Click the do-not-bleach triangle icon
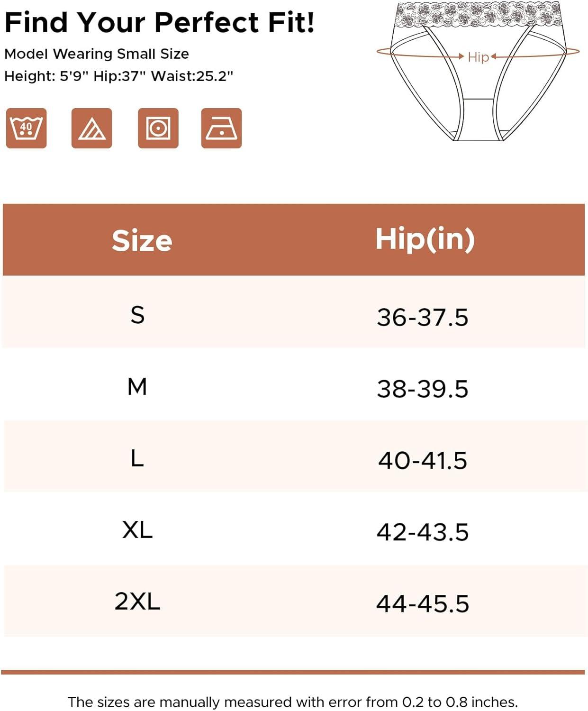This screenshot has height=711, width=588. point(91,128)
